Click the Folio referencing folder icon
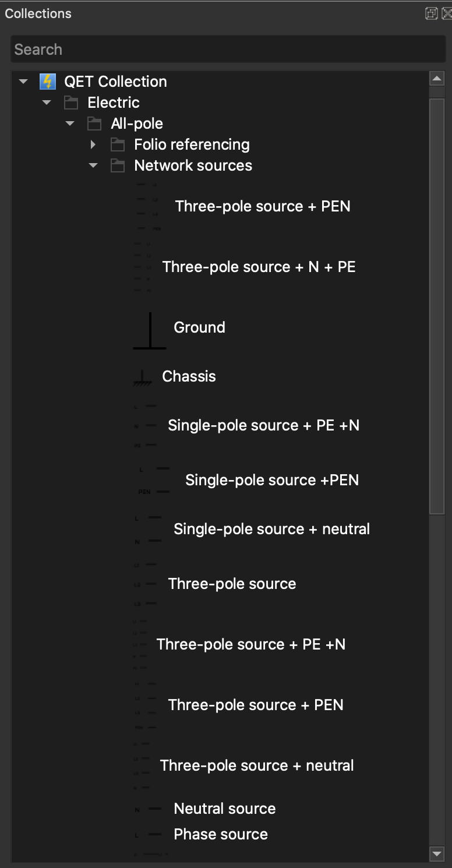This screenshot has height=868, width=452. pos(118,145)
